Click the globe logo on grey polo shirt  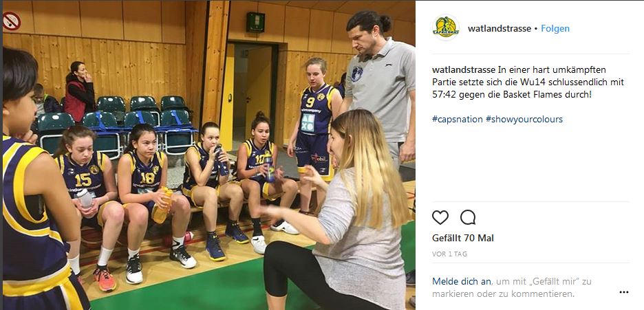point(356,74)
